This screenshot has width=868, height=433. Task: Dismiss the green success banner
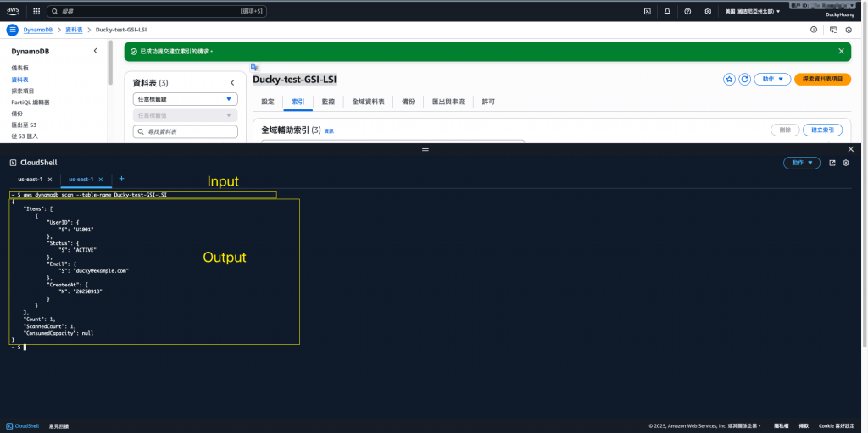(842, 51)
